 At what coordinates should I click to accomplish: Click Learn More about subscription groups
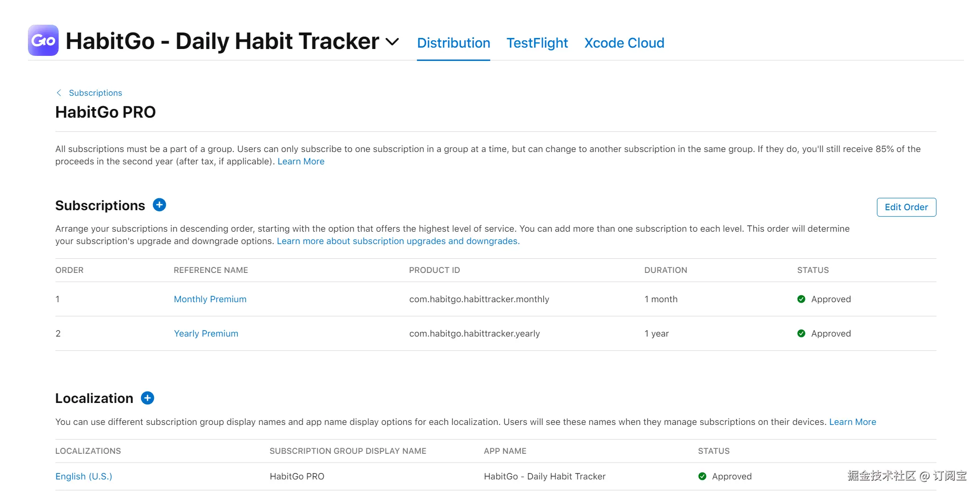(301, 161)
